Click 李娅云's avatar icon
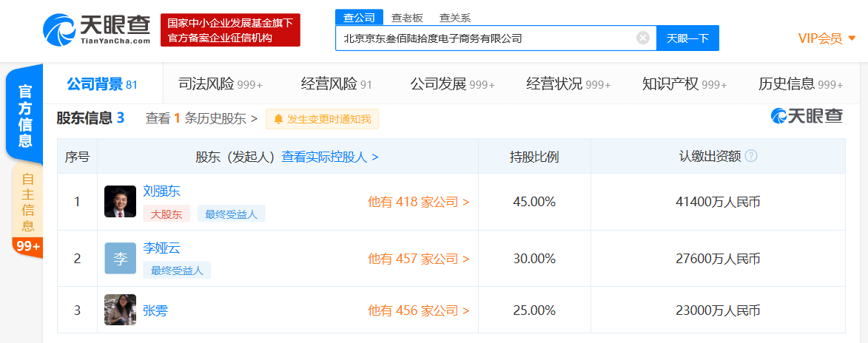 (120, 258)
